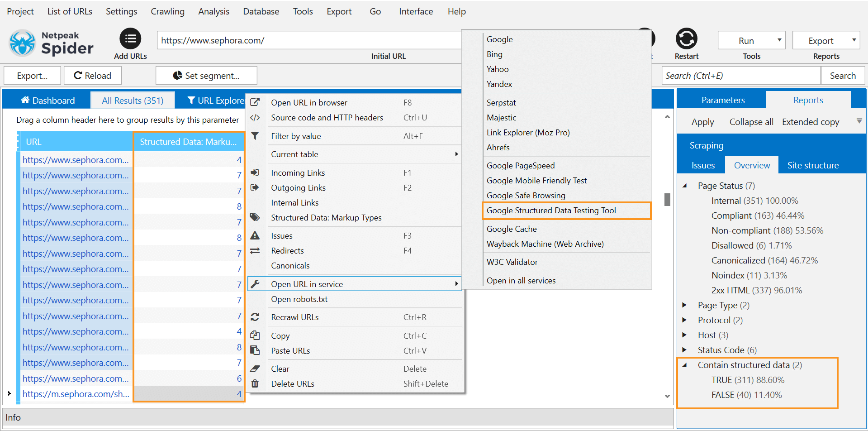Select Google Structured Data Testing Tool

(x=566, y=211)
